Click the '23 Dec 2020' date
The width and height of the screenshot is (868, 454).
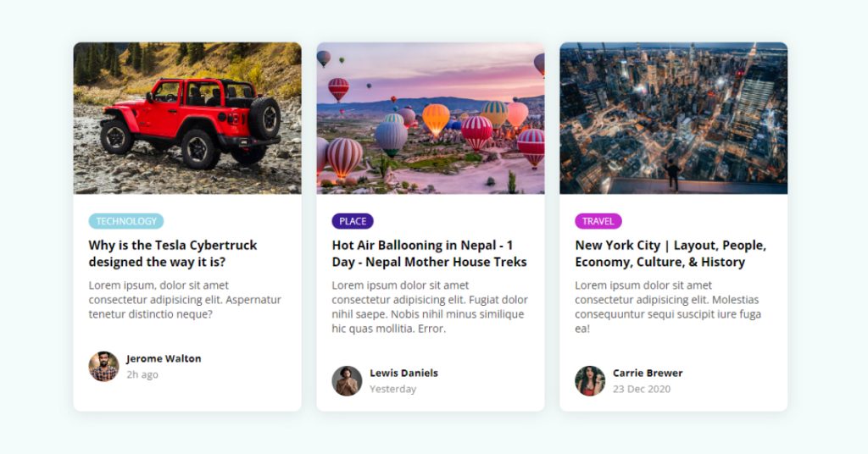tap(642, 389)
